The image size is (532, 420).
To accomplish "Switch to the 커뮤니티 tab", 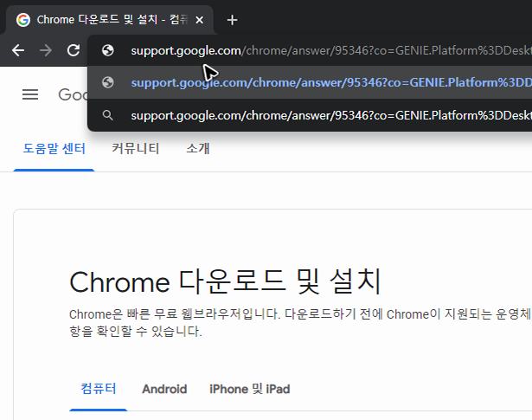I will [135, 149].
